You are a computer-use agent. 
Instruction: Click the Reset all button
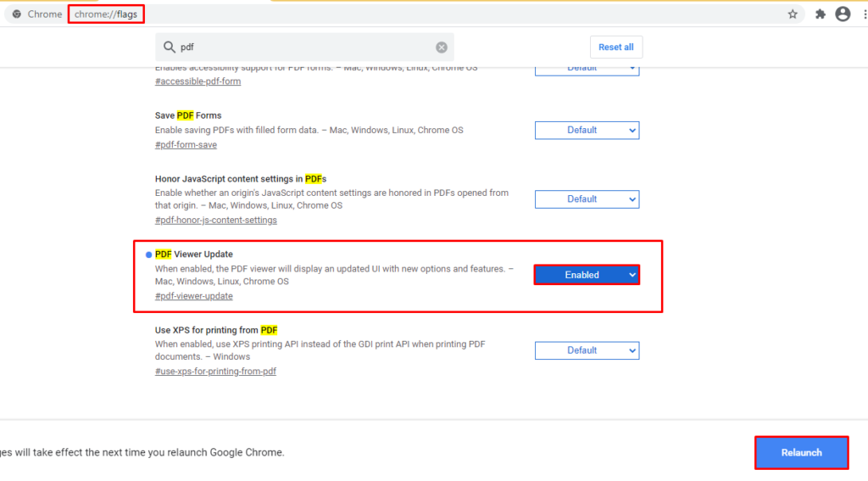[615, 48]
